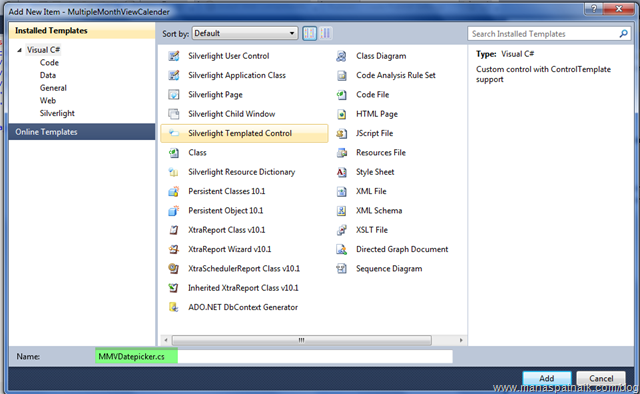This screenshot has height=394, width=640.
Task: Click the XML Schema icon
Action: [x=342, y=211]
